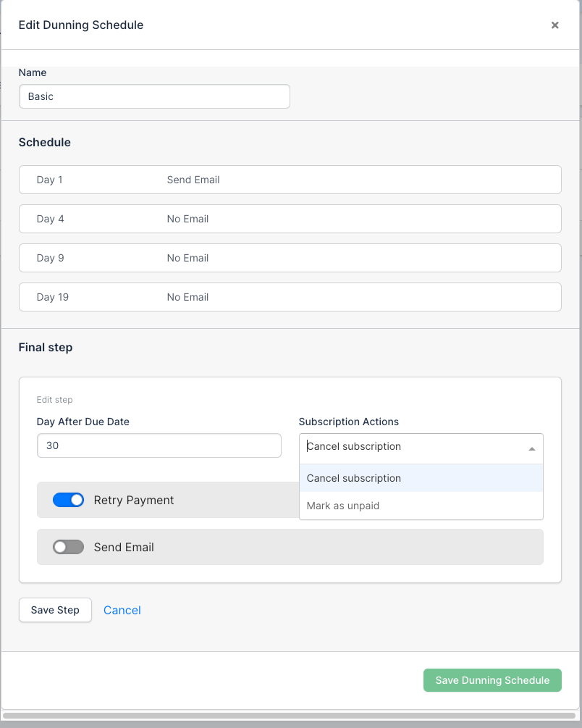The height and width of the screenshot is (728, 582).
Task: Click the Subscription Actions label
Action: click(348, 422)
